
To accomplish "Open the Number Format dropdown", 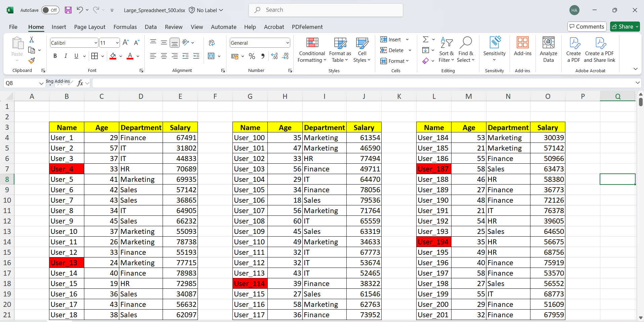I will pyautogui.click(x=287, y=43).
